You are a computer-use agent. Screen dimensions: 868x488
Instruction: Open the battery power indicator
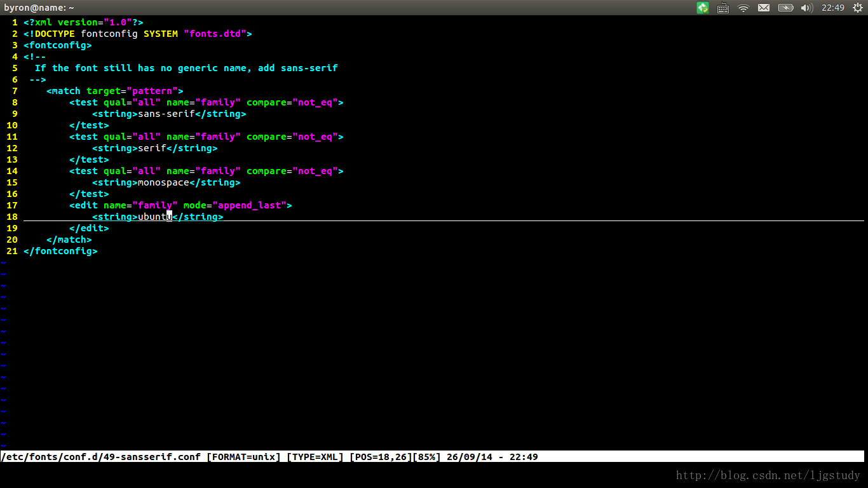(786, 8)
